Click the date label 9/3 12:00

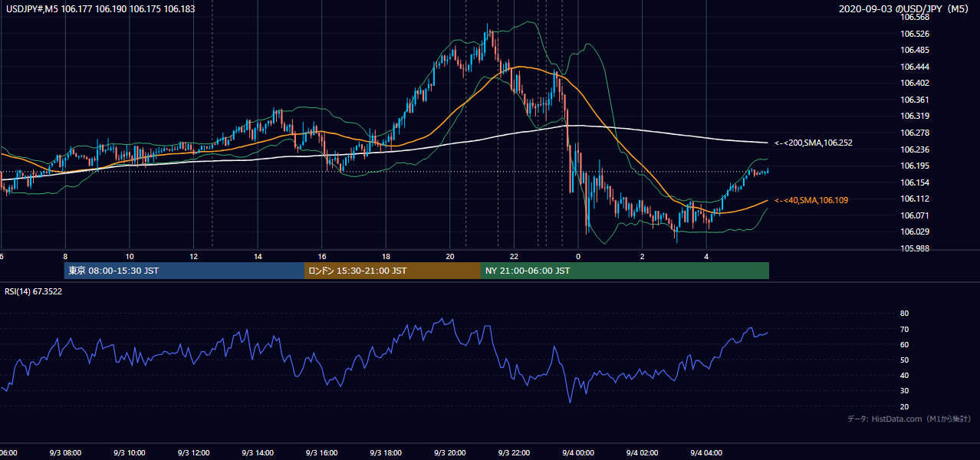194,453
